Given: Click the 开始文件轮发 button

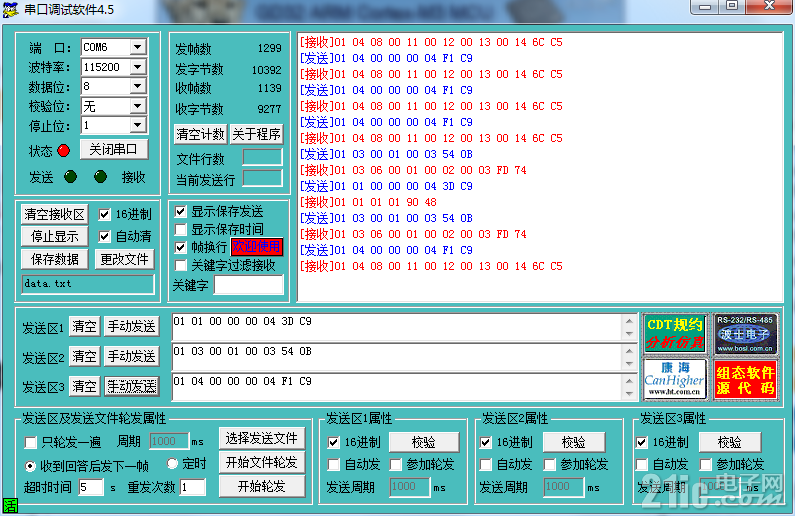Looking at the screenshot, I should click(x=262, y=462).
